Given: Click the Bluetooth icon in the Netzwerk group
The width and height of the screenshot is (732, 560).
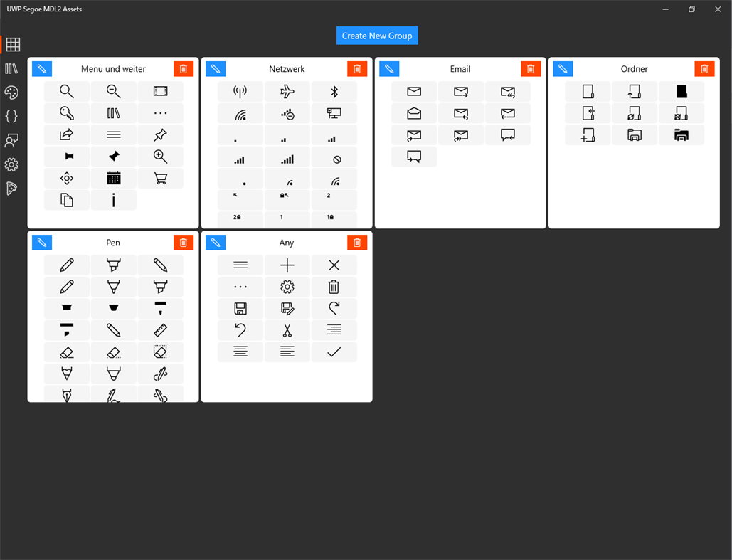Looking at the screenshot, I should (334, 91).
